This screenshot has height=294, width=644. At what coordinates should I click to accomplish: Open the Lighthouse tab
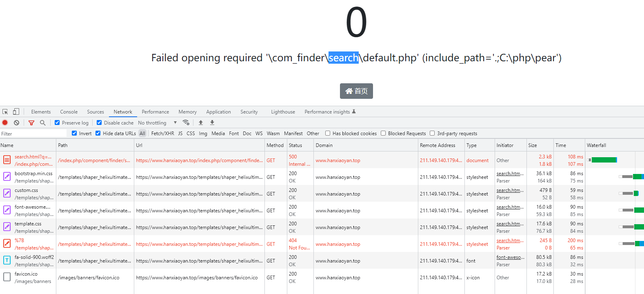point(283,111)
